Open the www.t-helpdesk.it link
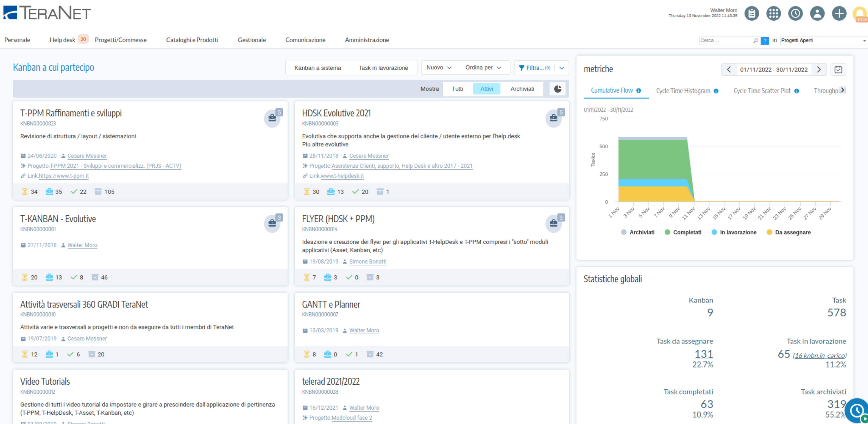 pos(342,175)
